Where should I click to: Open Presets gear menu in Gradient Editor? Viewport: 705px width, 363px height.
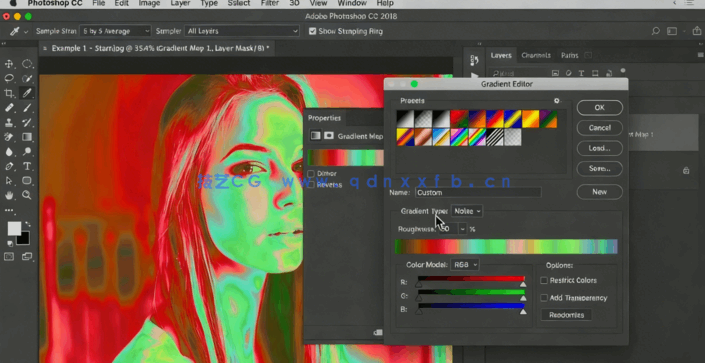pos(557,101)
